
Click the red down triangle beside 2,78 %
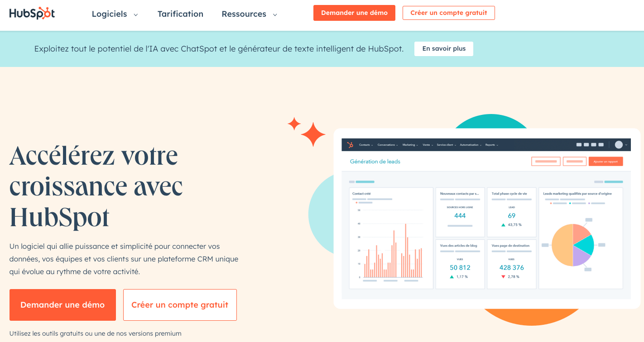[503, 276]
